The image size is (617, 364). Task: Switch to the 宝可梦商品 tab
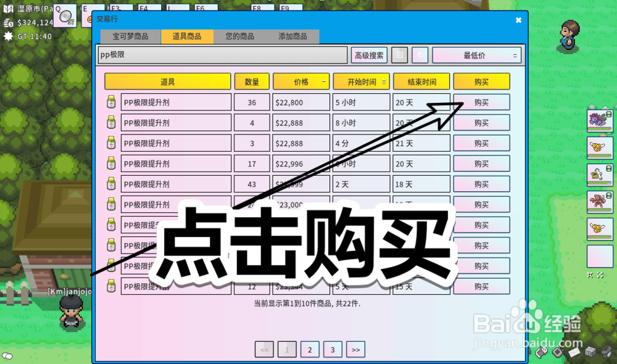[130, 36]
